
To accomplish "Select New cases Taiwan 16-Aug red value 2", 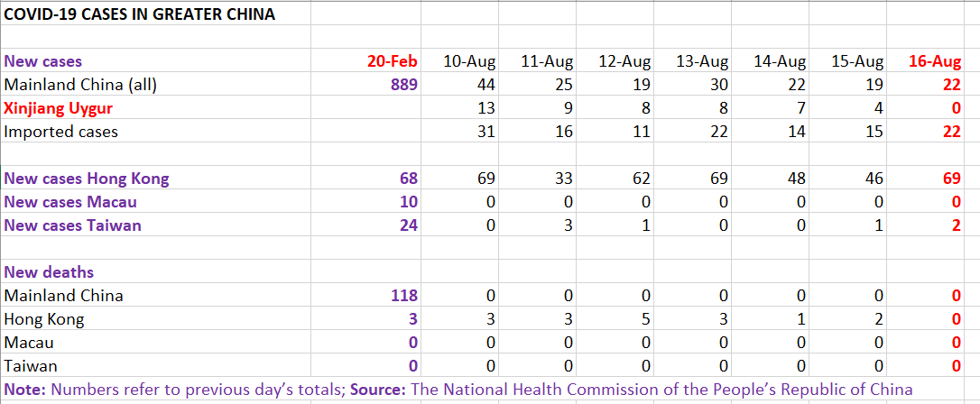I will pyautogui.click(x=955, y=225).
